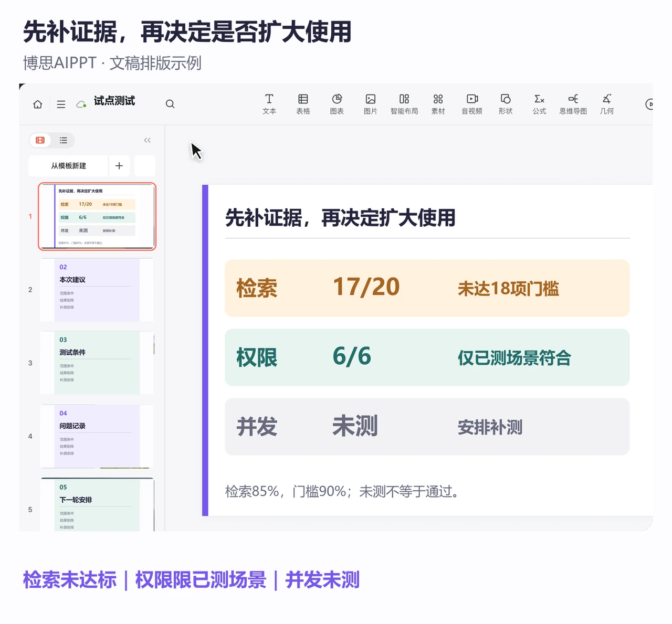This screenshot has height=624, width=672.
Task: Insert a formula with 公式
Action: click(x=539, y=104)
